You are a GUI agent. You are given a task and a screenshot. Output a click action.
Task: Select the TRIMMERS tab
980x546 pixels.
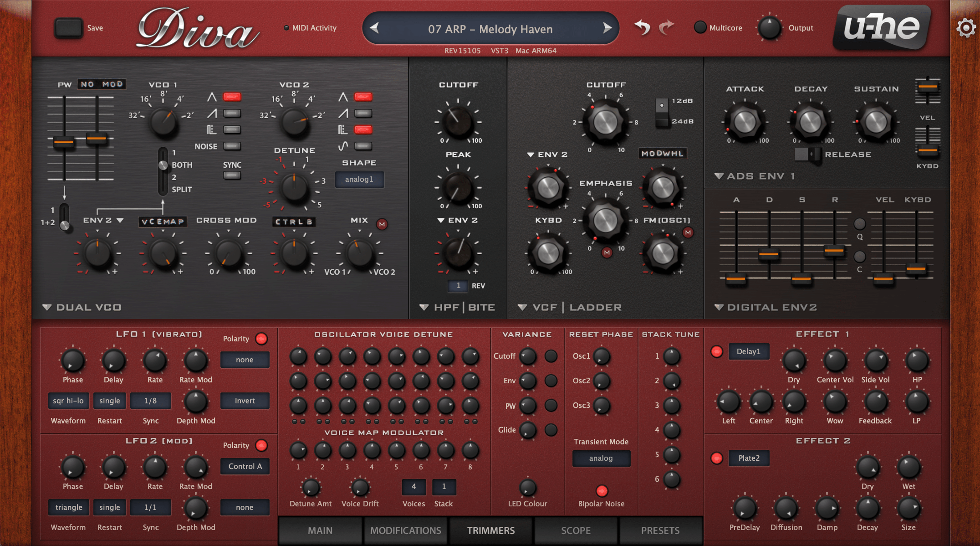click(490, 531)
